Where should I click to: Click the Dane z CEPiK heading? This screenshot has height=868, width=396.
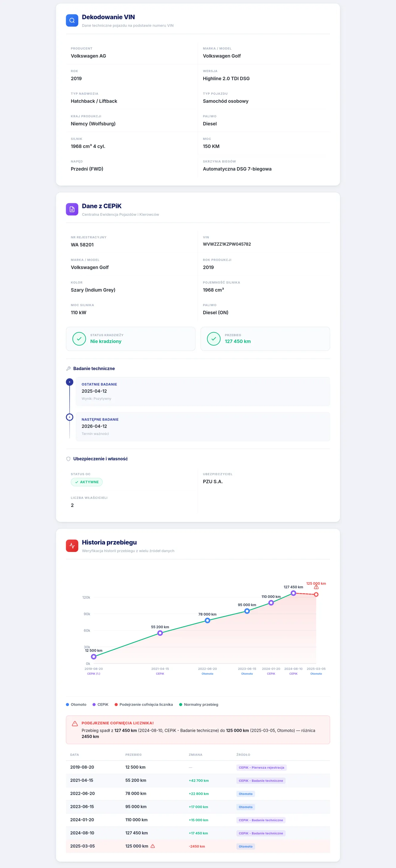click(101, 206)
